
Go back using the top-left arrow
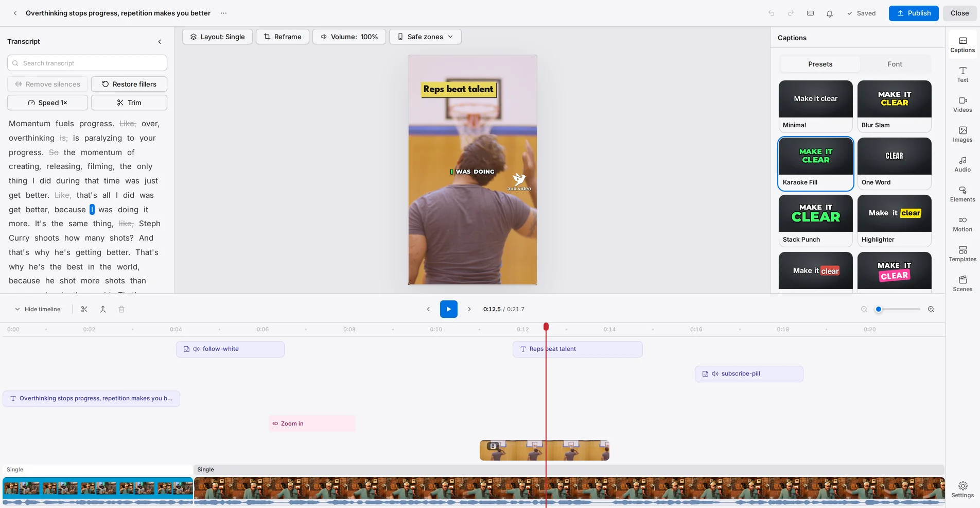coord(15,13)
